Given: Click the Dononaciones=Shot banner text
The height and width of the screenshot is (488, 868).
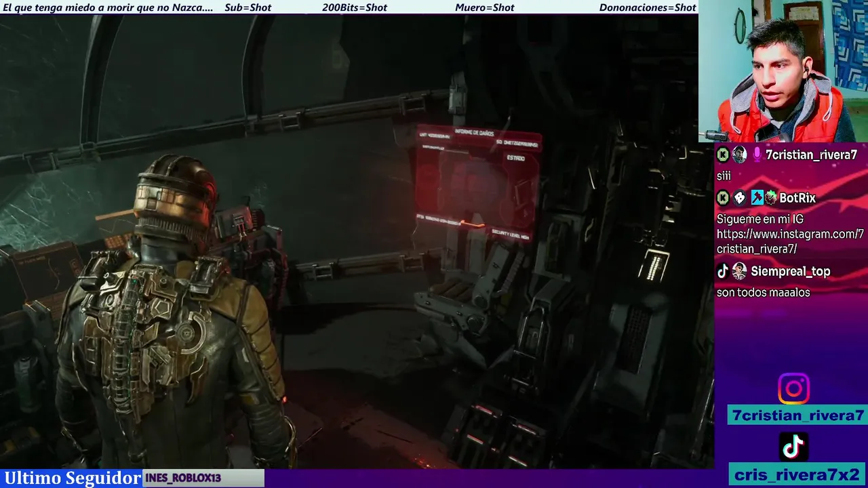Looking at the screenshot, I should 648,7.
